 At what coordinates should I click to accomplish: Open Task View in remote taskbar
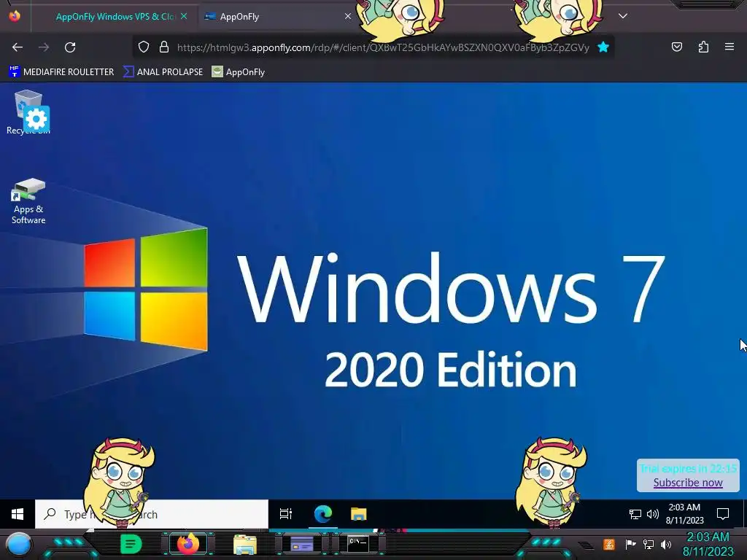click(x=286, y=514)
